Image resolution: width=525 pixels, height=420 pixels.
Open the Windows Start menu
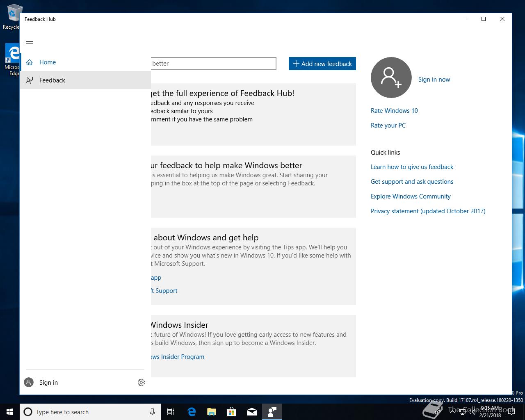10,412
